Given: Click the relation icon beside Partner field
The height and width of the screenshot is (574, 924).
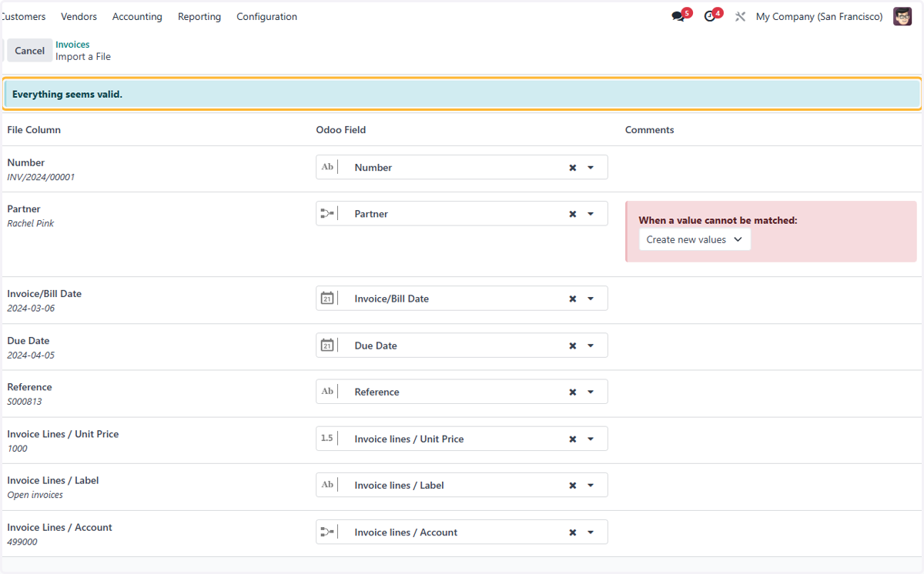Looking at the screenshot, I should 327,213.
